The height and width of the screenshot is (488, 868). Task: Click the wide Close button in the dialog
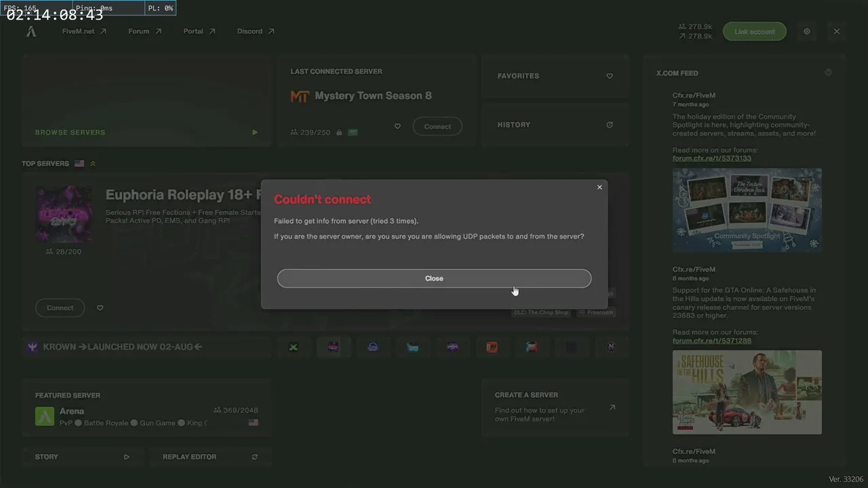pos(434,279)
